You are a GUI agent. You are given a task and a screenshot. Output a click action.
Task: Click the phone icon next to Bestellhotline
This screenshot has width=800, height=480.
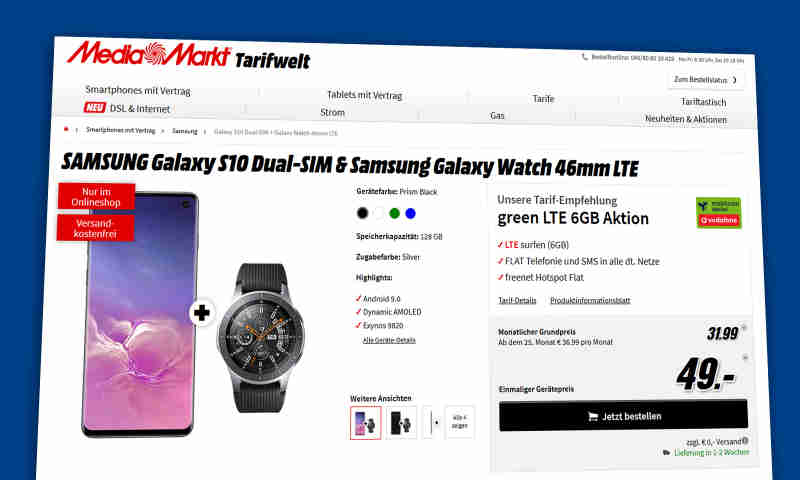tap(585, 57)
